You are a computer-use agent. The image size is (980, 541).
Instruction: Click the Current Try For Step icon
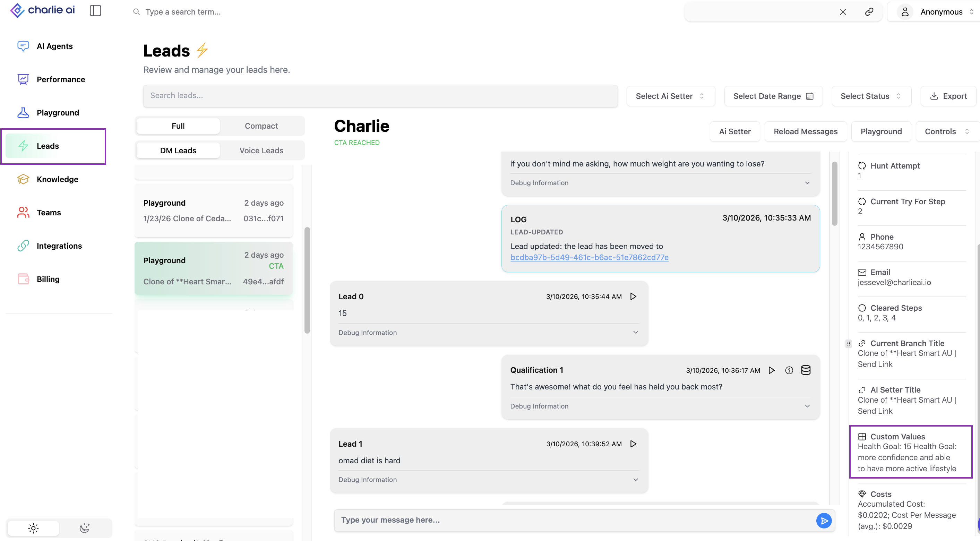pyautogui.click(x=862, y=201)
